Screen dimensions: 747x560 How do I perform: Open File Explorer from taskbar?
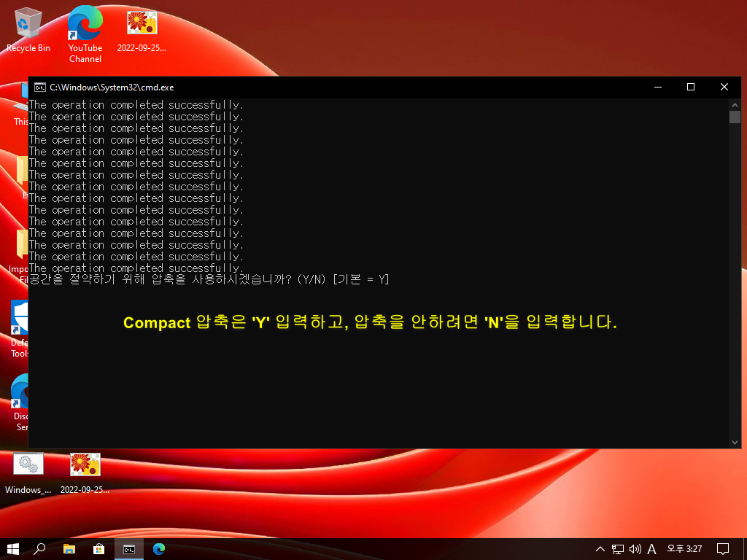[x=69, y=549]
